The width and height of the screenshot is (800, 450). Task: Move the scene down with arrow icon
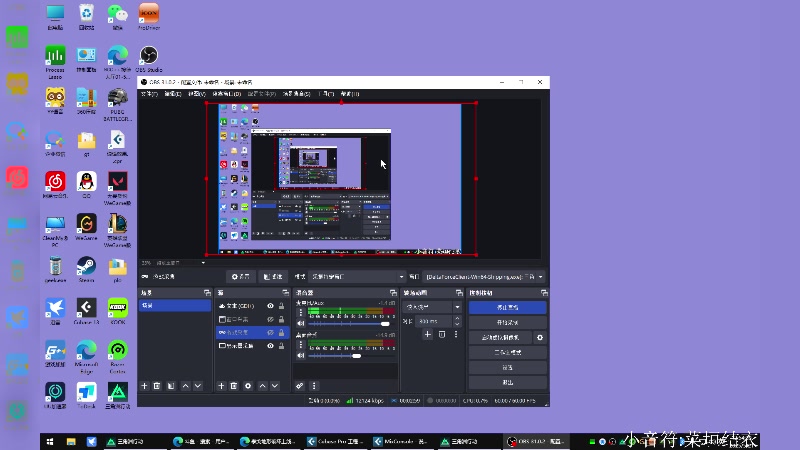198,386
